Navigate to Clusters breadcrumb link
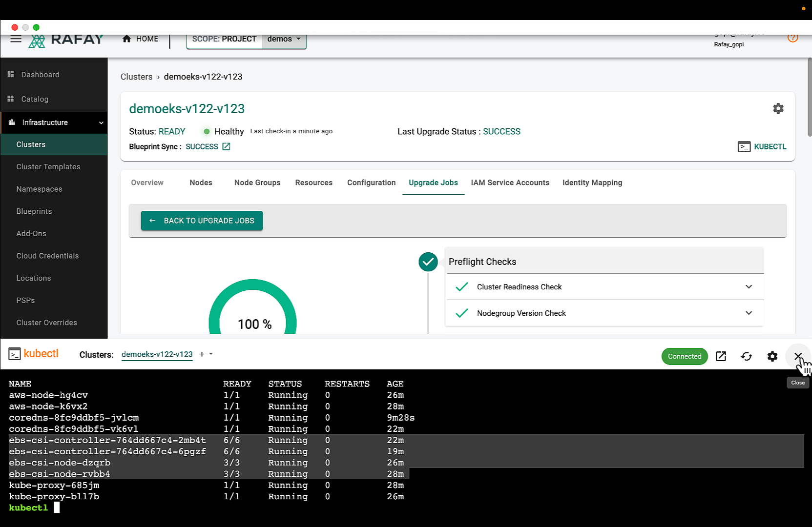Image resolution: width=812 pixels, height=527 pixels. pyautogui.click(x=136, y=77)
